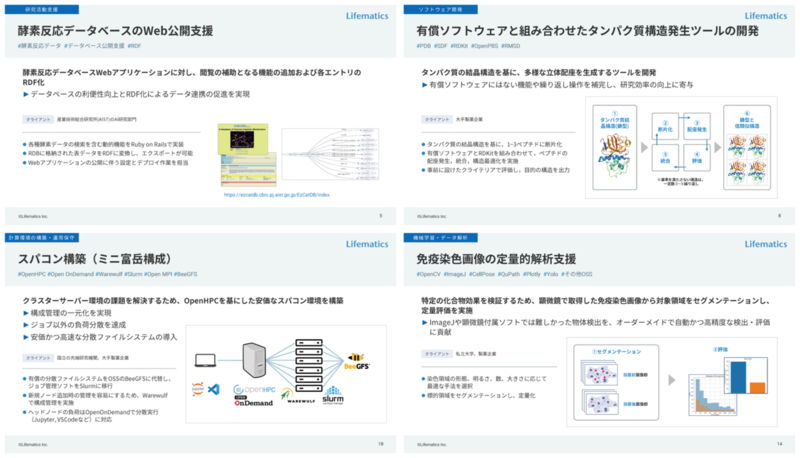This screenshot has width=800, height=458.
Task: Click the yellow EzCatDB screenshot thumbnail
Action: [243, 139]
